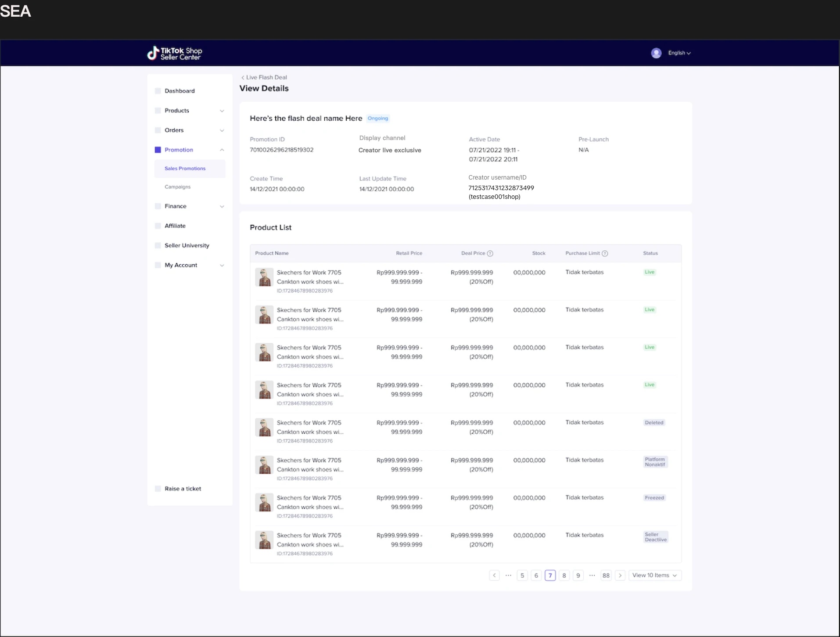Screen dimensions: 840x637
Task: Expand the Products menu chevron
Action: click(222, 111)
